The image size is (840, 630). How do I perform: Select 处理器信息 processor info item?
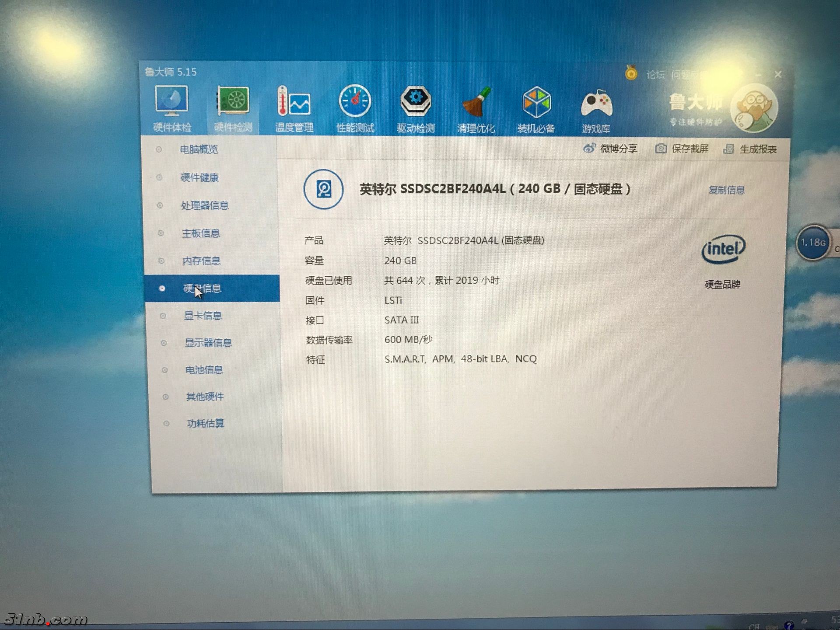point(204,205)
